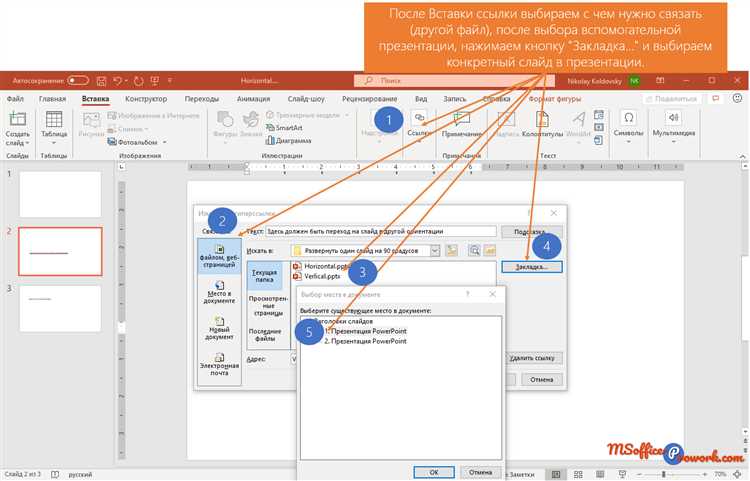
Task: Switch to the Запись tab
Action: (454, 99)
